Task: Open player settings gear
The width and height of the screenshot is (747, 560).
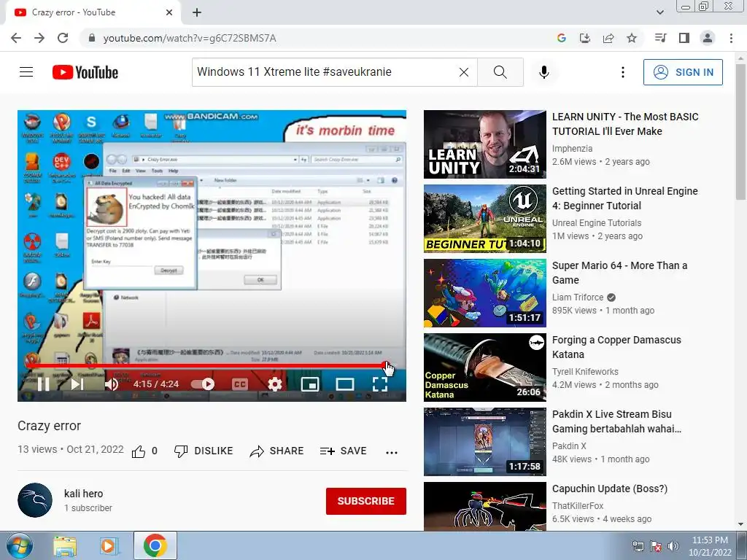Action: (275, 384)
